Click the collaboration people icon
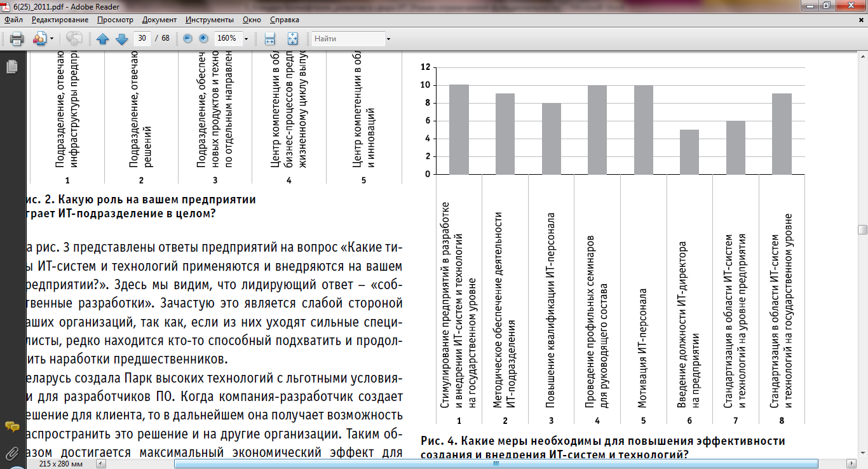This screenshot has width=868, height=469. click(x=39, y=39)
